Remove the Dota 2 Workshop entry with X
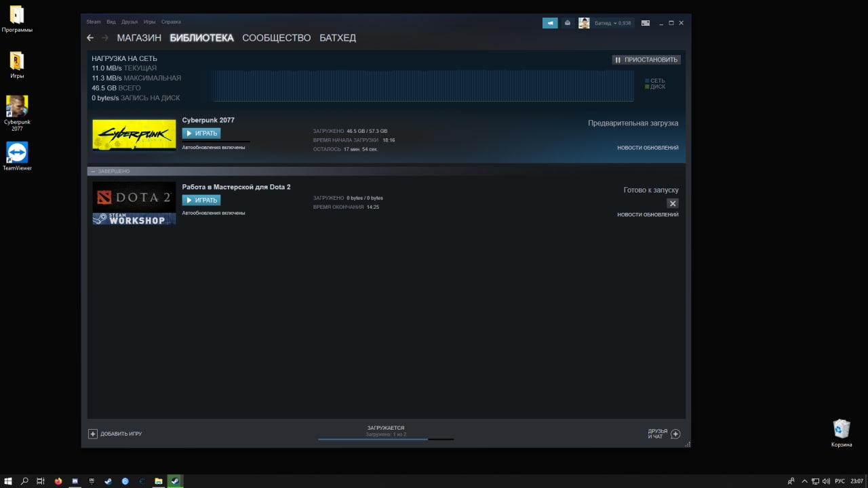Image resolution: width=868 pixels, height=488 pixels. (x=673, y=203)
